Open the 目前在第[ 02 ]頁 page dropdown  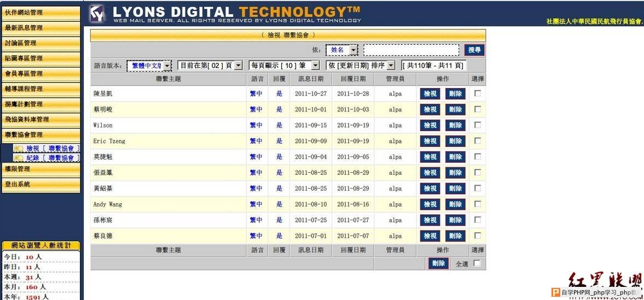[x=210, y=65]
